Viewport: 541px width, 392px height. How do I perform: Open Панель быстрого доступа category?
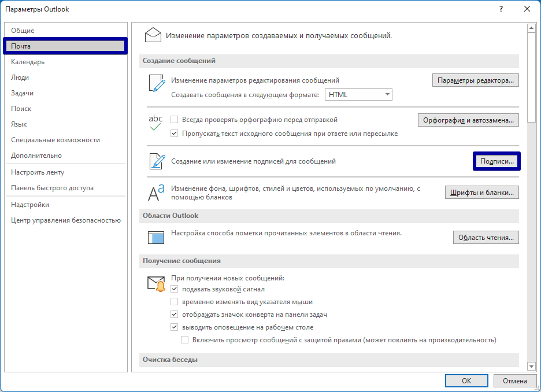click(x=65, y=188)
